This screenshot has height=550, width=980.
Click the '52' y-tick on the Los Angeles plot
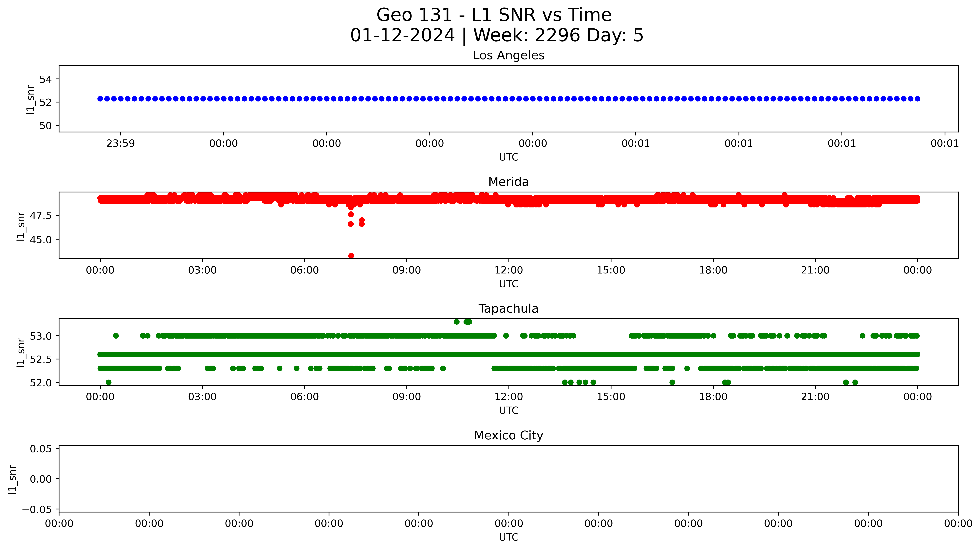pyautogui.click(x=45, y=102)
